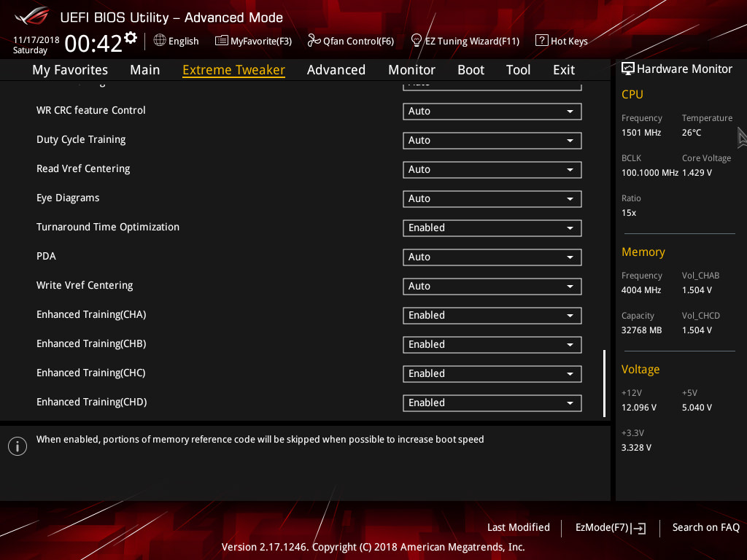The image size is (747, 560).
Task: Click the +3.3V value 3.328 V
Action: 636,448
